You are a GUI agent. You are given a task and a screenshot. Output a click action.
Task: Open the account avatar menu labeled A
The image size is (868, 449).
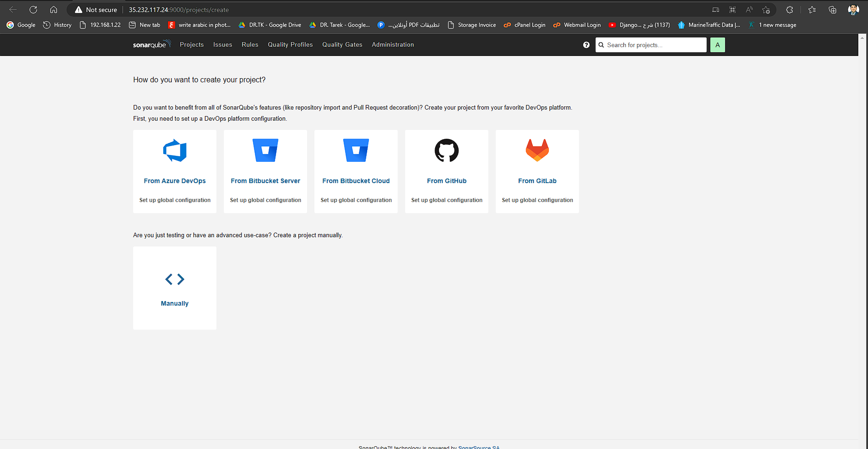click(x=717, y=44)
